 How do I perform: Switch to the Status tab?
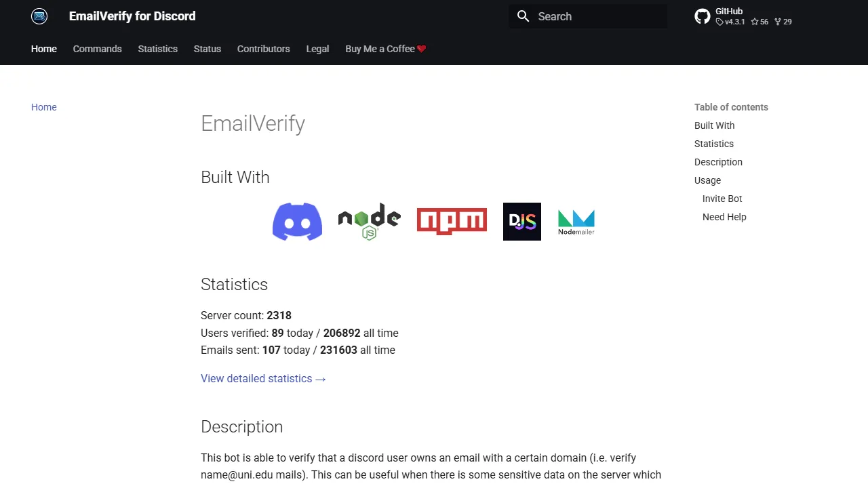[x=207, y=49]
